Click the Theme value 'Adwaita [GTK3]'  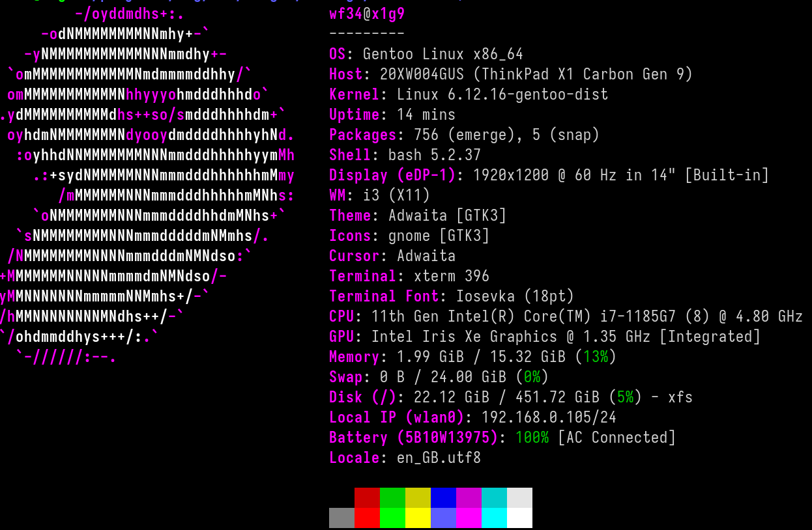(447, 216)
